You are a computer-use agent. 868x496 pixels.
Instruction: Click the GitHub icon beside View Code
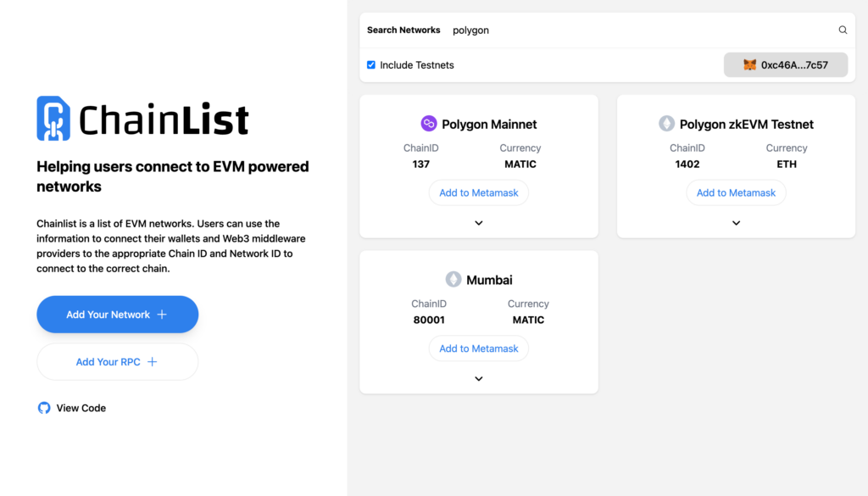pyautogui.click(x=44, y=408)
